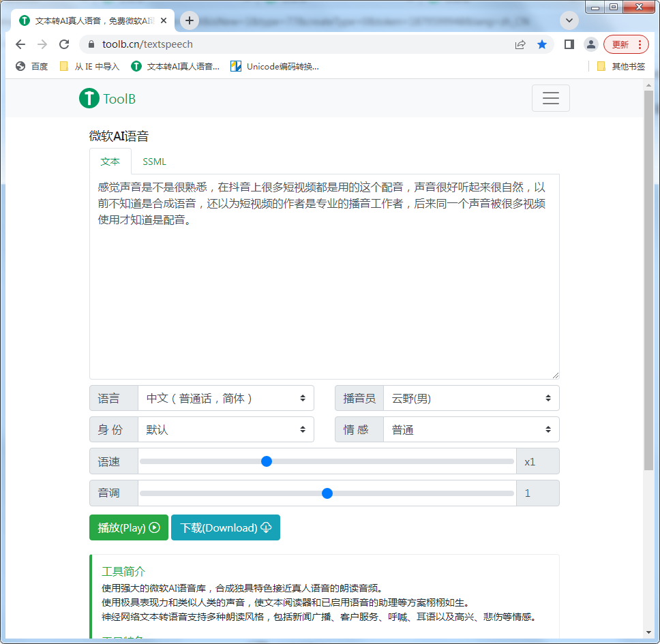This screenshot has height=644, width=660.
Task: Click the 音调 pitch slider handle
Action: pos(327,493)
